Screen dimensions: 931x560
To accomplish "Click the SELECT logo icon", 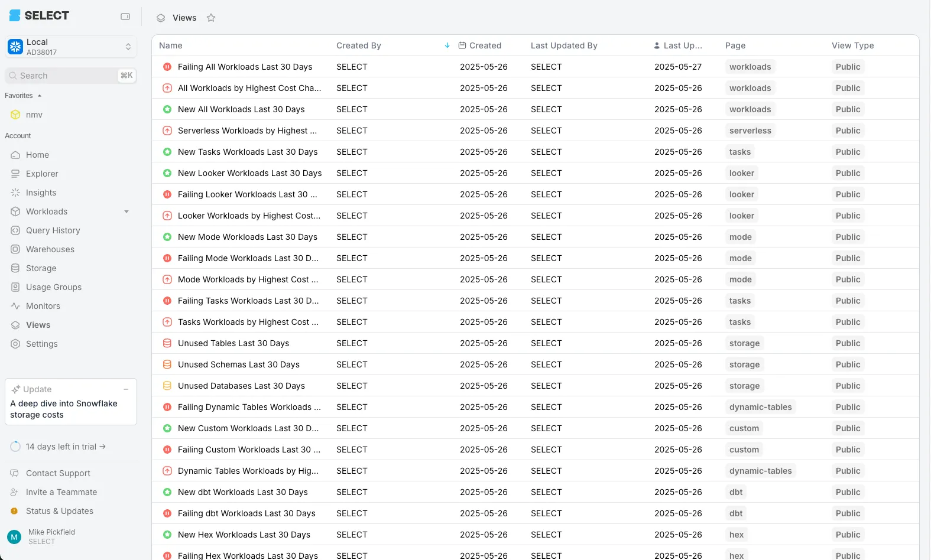I will click(15, 15).
